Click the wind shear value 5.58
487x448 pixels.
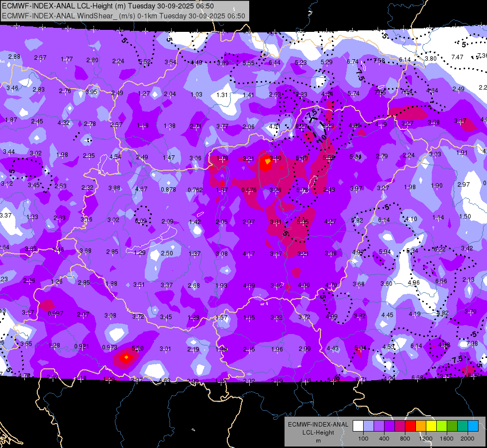pyautogui.click(x=329, y=158)
